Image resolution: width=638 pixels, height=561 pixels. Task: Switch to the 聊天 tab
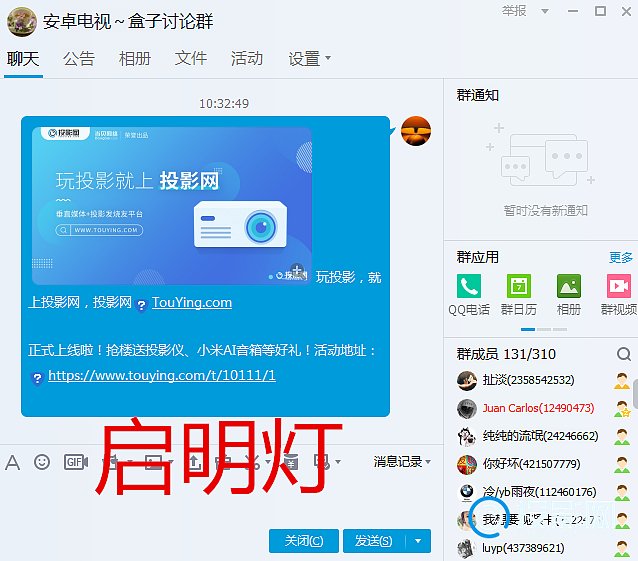tap(23, 59)
